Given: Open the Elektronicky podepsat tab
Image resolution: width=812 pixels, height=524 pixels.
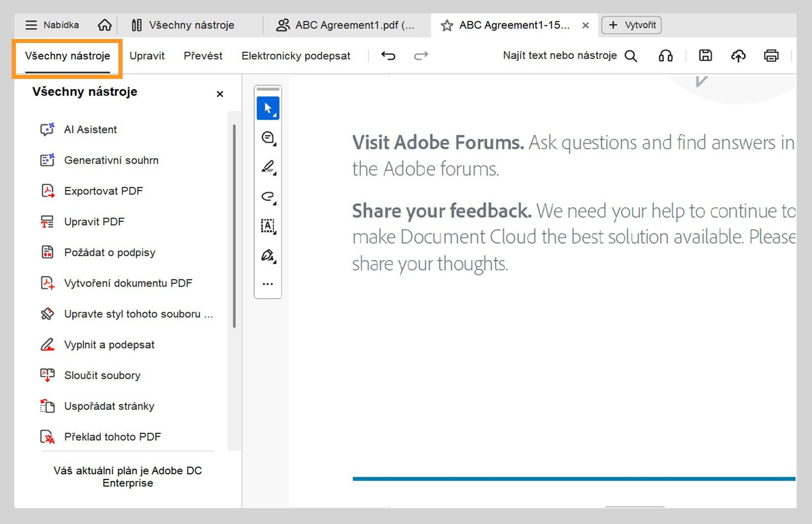Looking at the screenshot, I should pos(296,56).
